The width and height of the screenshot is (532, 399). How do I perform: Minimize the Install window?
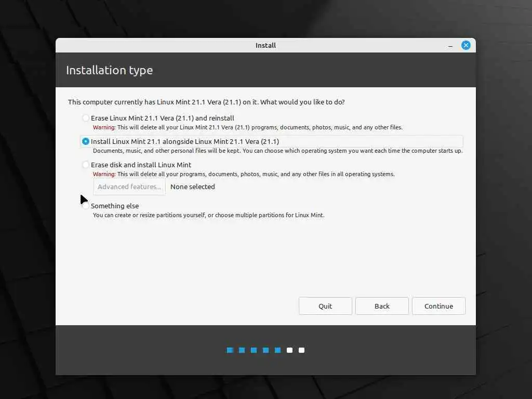[x=450, y=46]
